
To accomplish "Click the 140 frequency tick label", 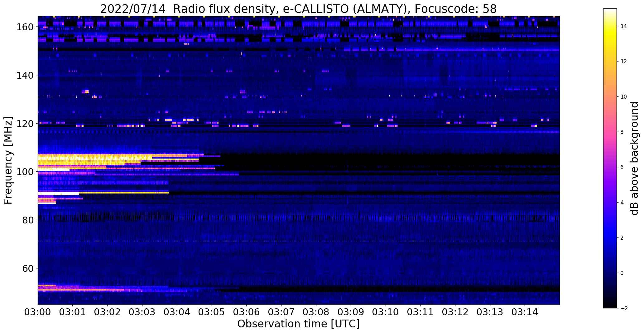I will click(x=25, y=75).
